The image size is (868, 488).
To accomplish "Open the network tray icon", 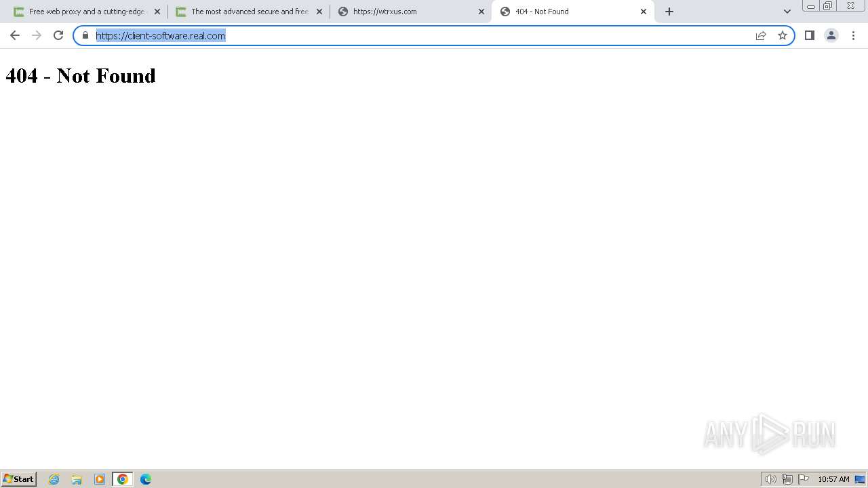I will [x=787, y=479].
